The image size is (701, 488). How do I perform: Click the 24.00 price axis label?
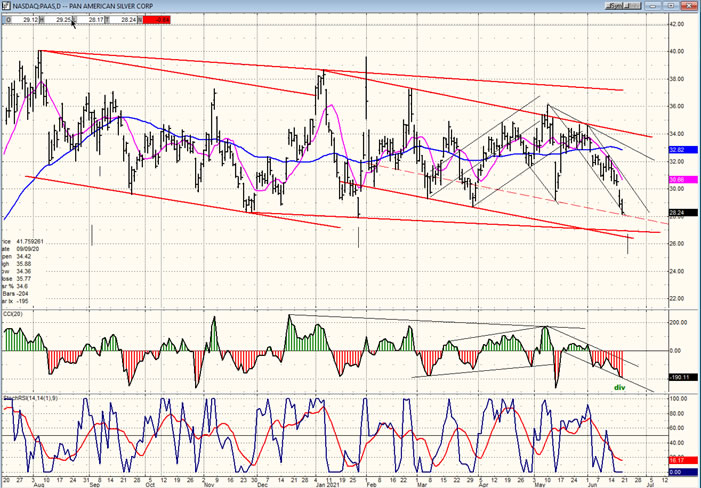(677, 271)
